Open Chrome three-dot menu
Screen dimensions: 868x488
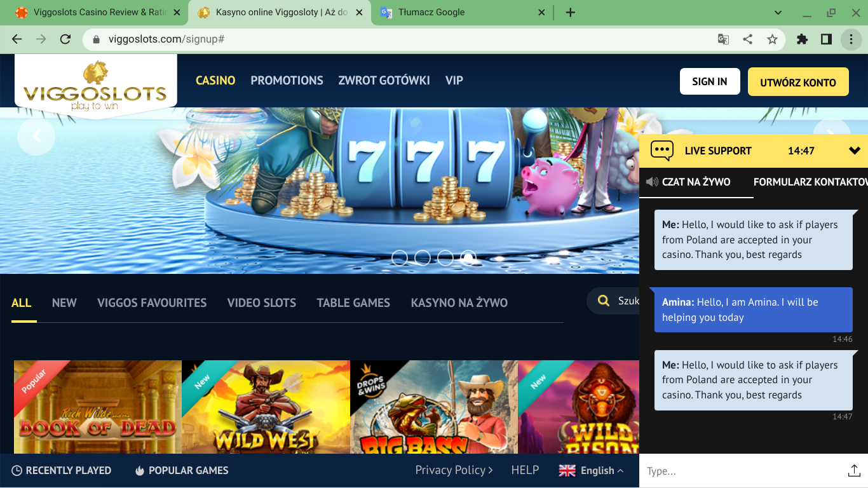pyautogui.click(x=851, y=39)
